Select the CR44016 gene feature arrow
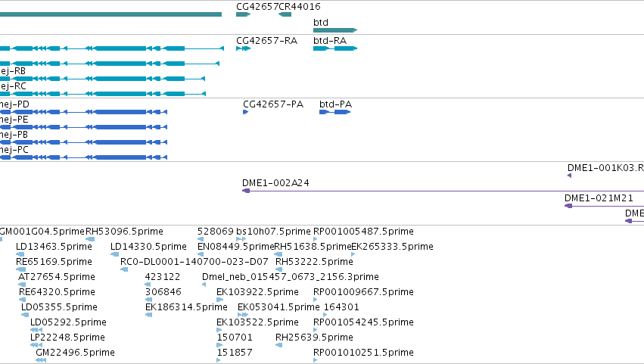The width and height of the screenshot is (644, 364). [285, 14]
